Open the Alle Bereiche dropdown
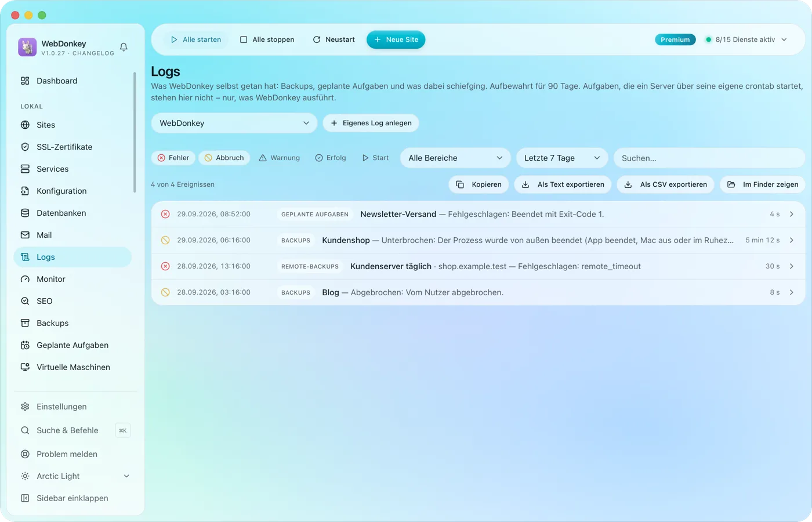Viewport: 812px width, 522px height. (x=455, y=158)
